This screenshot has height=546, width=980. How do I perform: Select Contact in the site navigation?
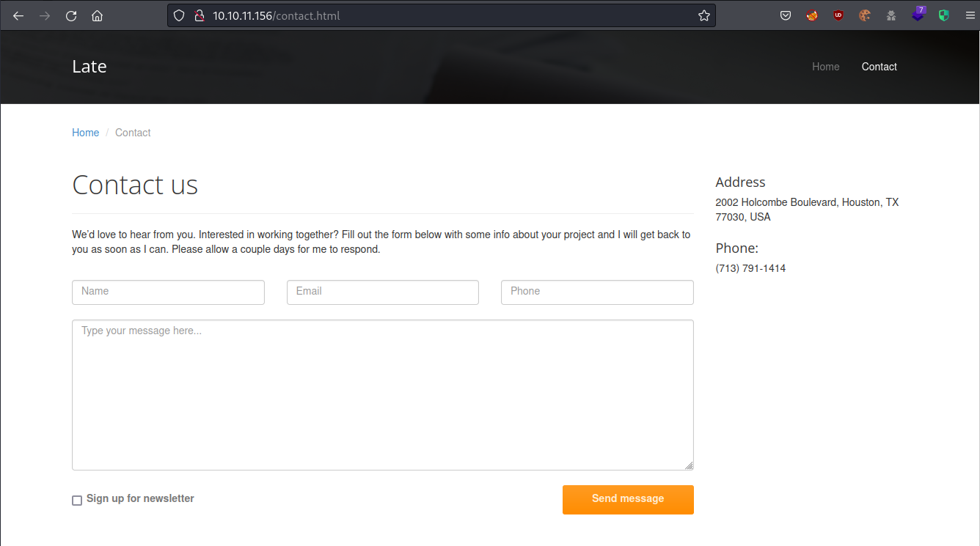[x=879, y=67]
